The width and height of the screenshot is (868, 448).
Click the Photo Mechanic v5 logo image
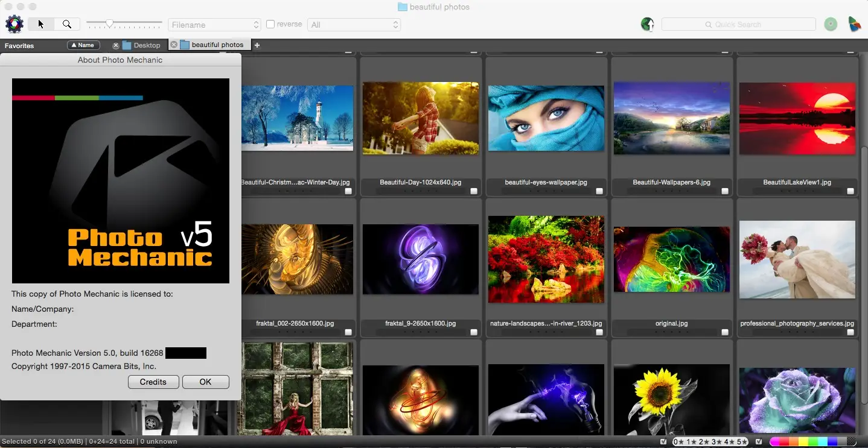(121, 181)
